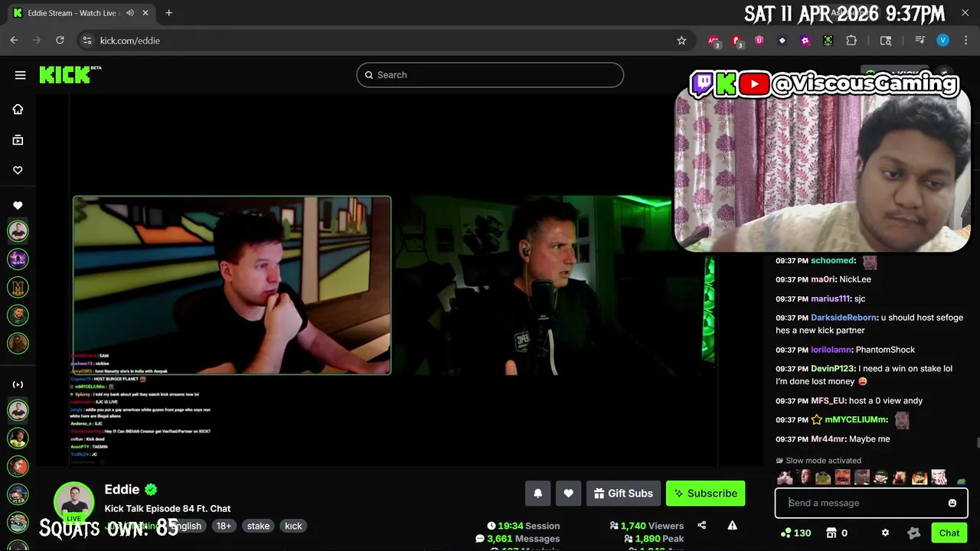Click the Kicks badge icon beside Chat
The width and height of the screenshot is (980, 551).
coord(913,533)
